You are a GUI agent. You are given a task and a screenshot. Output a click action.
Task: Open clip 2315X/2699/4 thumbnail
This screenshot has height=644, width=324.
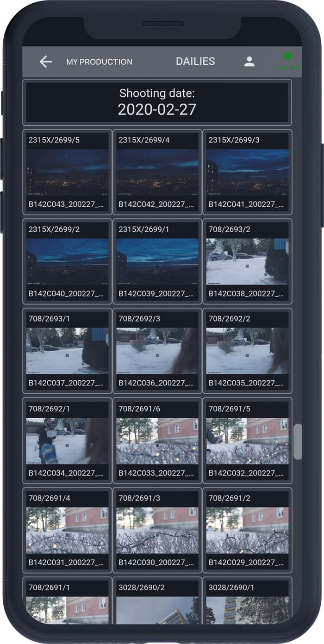pos(157,172)
